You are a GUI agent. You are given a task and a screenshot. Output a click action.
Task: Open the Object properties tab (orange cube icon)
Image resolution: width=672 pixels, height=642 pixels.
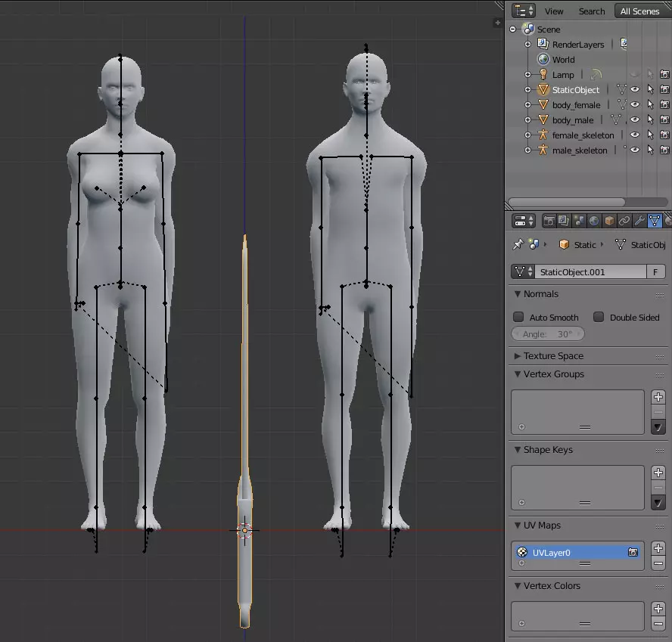(609, 221)
